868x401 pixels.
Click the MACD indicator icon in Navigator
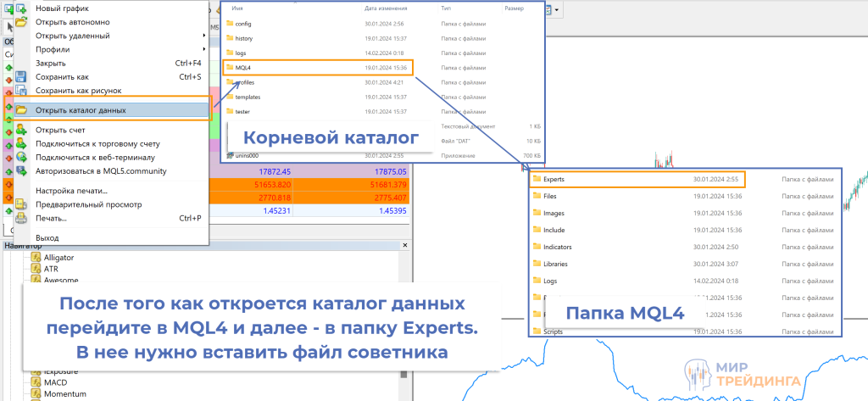(x=36, y=383)
